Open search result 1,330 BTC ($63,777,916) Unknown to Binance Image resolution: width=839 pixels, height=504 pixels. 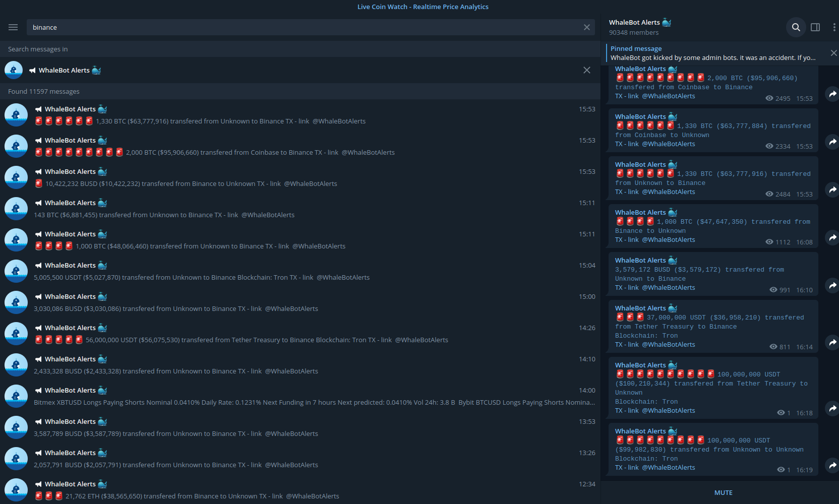pyautogui.click(x=300, y=115)
